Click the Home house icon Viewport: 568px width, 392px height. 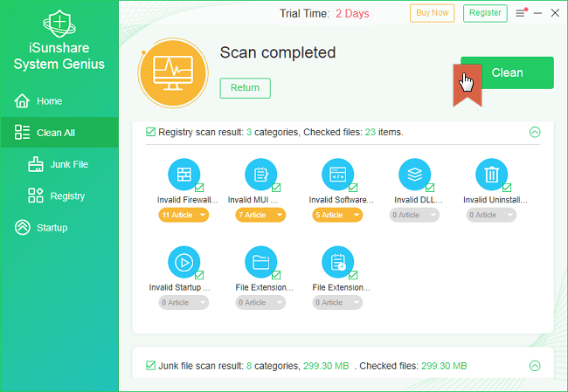click(x=22, y=101)
